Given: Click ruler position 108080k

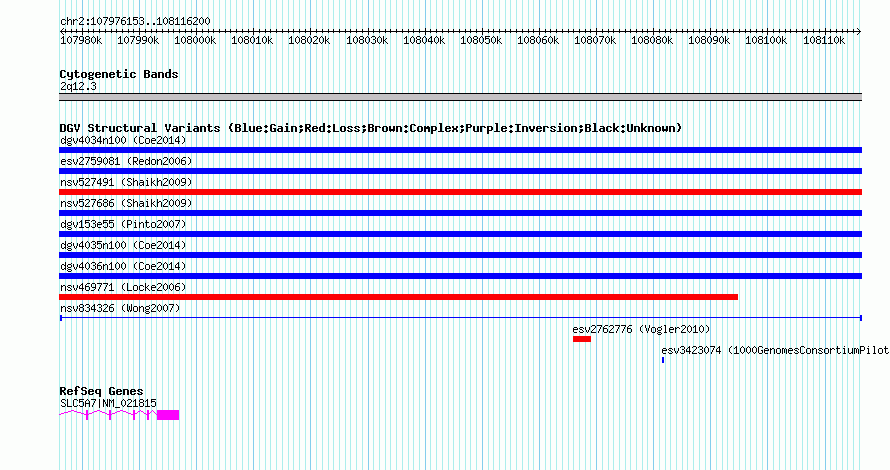Looking at the screenshot, I should 652,41.
